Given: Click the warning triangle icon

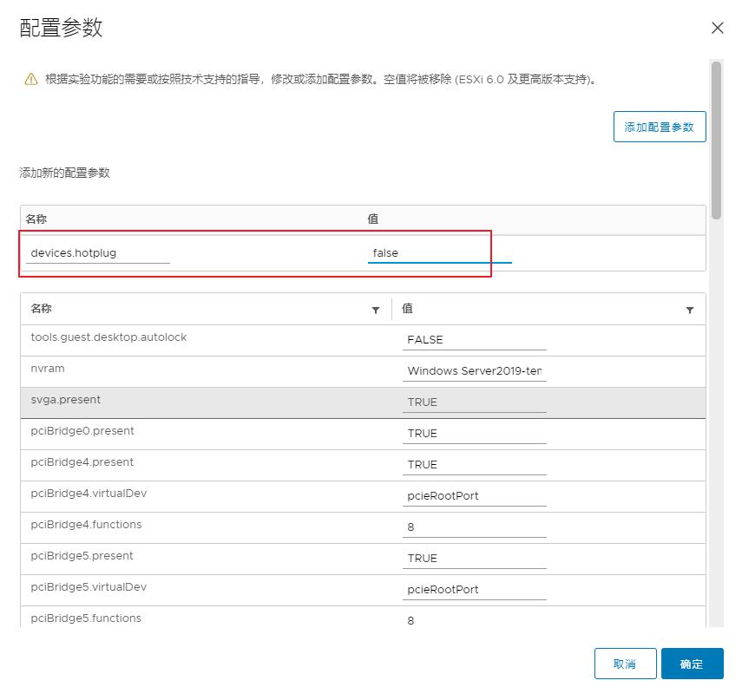Looking at the screenshot, I should click(30, 80).
